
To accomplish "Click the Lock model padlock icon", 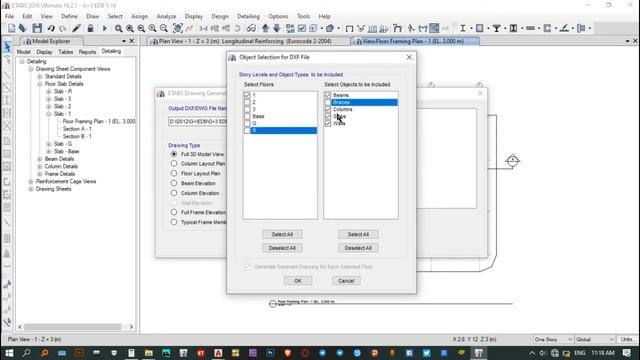I will click(90, 28).
